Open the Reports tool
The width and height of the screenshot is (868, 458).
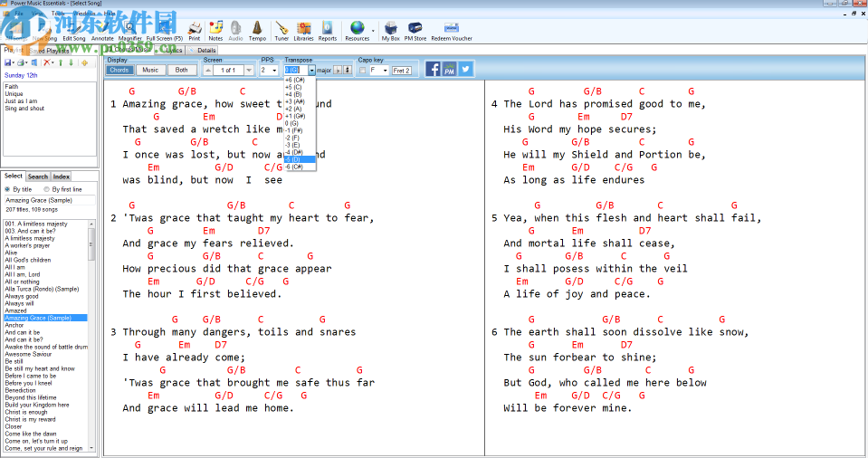[327, 30]
